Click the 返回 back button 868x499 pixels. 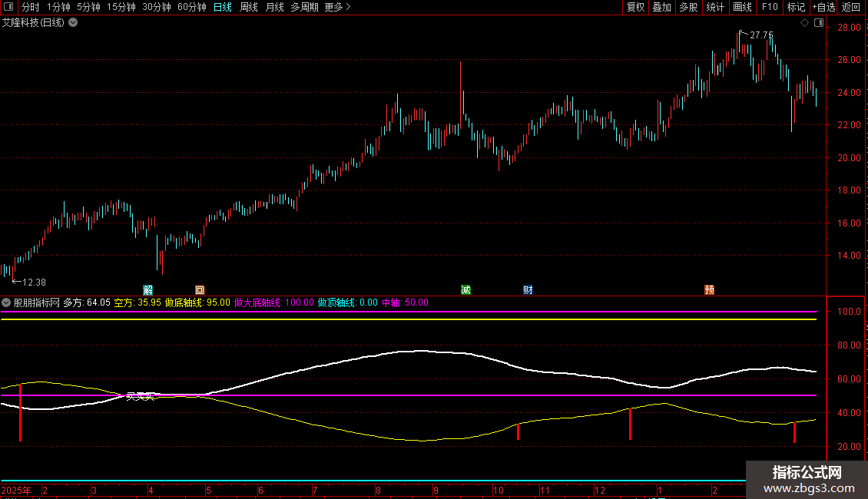pos(851,7)
